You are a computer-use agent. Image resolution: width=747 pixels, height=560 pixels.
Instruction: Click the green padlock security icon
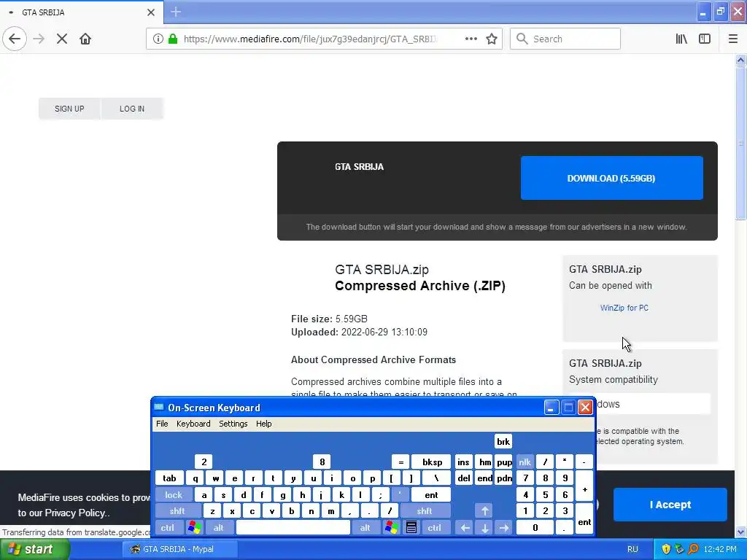pyautogui.click(x=172, y=39)
